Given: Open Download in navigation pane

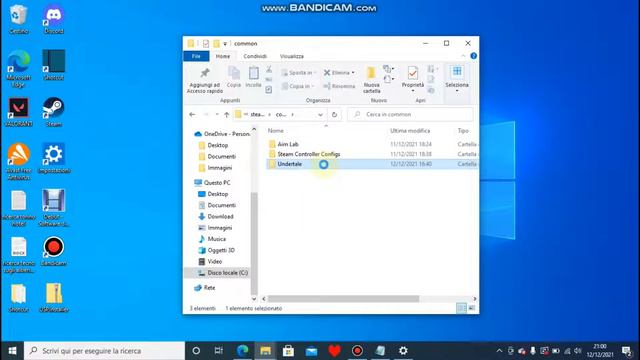Looking at the screenshot, I should pos(216,216).
